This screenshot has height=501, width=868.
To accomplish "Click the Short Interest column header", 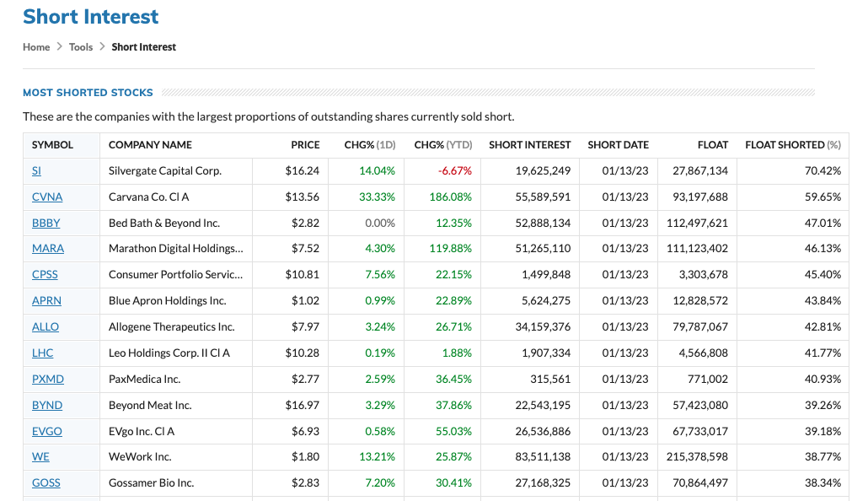I will point(529,145).
